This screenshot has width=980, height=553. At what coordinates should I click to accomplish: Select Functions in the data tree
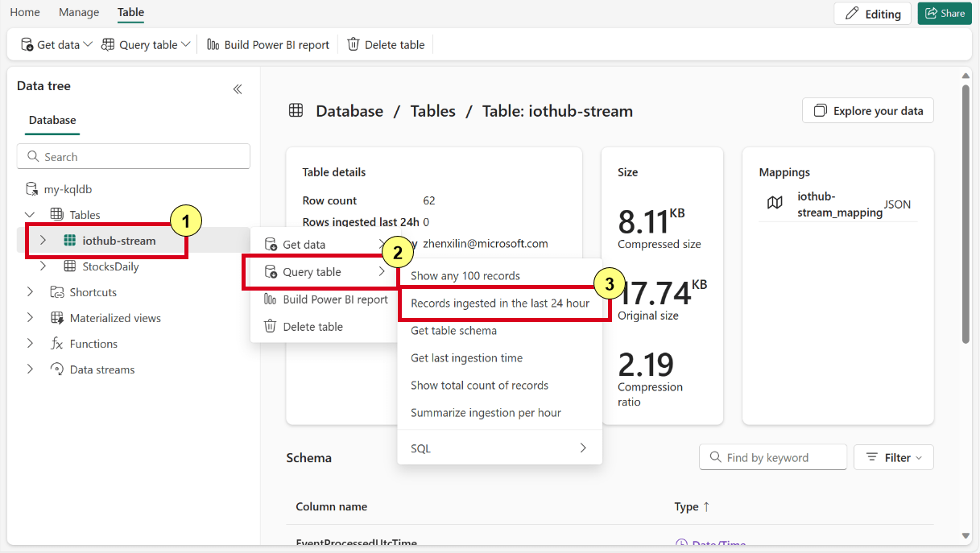click(93, 343)
